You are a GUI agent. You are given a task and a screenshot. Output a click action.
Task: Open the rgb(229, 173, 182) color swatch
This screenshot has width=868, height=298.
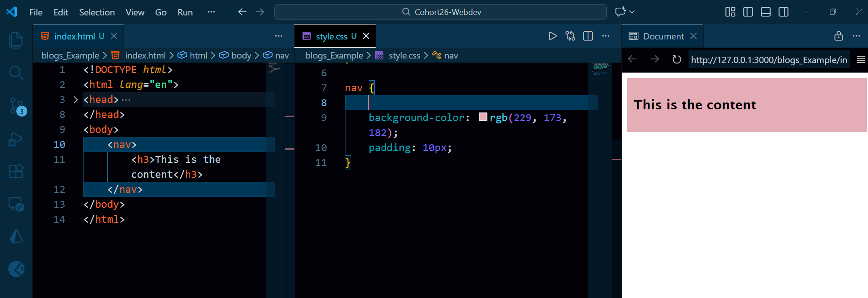coord(483,117)
